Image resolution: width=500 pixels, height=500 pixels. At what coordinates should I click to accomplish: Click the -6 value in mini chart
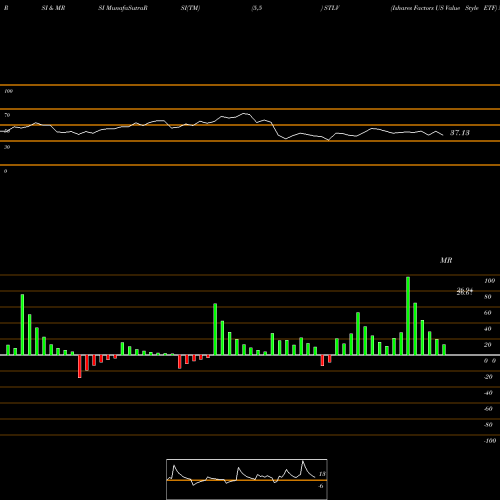tap(321, 486)
